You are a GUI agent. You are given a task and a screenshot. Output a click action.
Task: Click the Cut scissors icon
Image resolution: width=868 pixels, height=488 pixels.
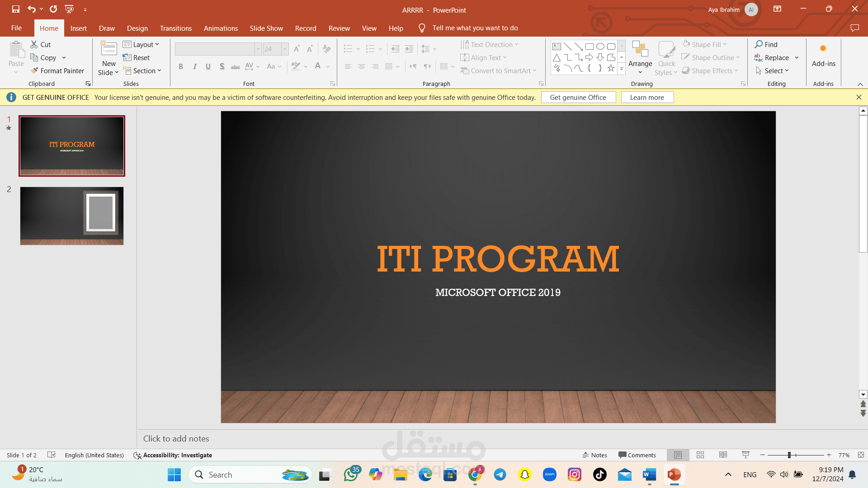pyautogui.click(x=34, y=44)
